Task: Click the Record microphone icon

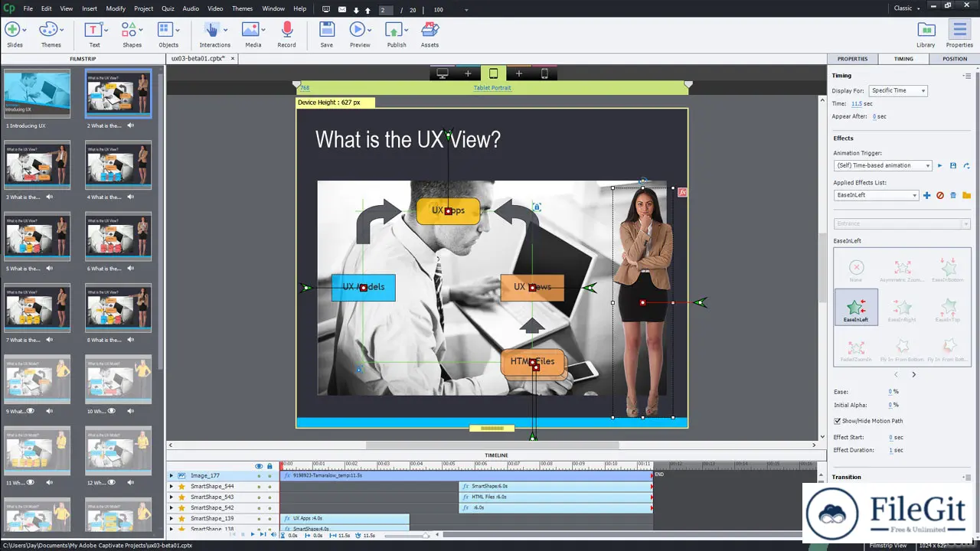Action: pyautogui.click(x=286, y=30)
